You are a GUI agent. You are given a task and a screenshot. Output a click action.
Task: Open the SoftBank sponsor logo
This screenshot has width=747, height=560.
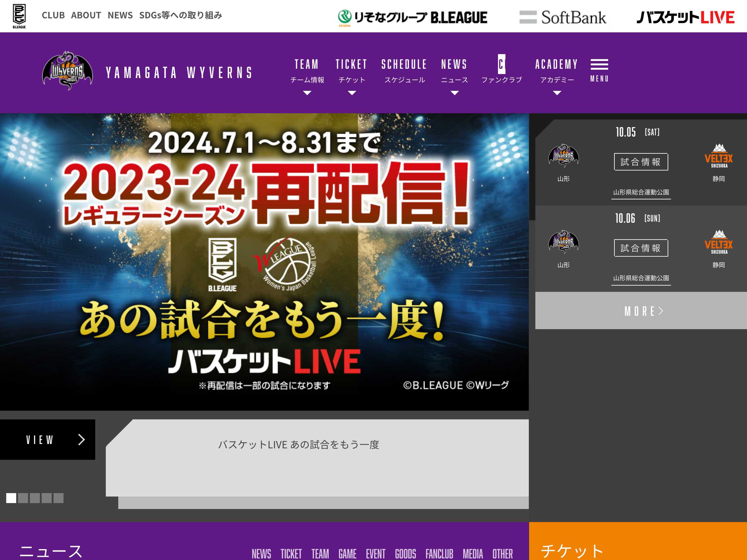[x=563, y=17]
